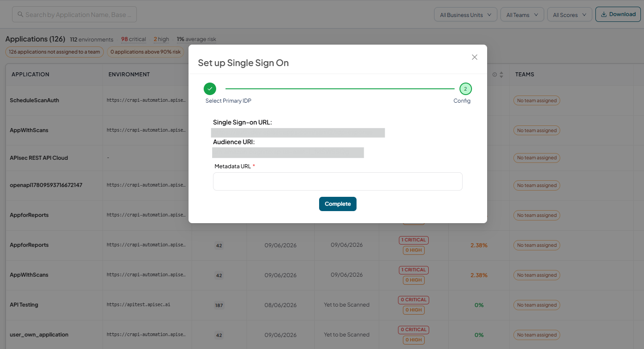Viewport: 644px width, 349px height.
Task: Click the search magnifier icon
Action: pyautogui.click(x=20, y=14)
